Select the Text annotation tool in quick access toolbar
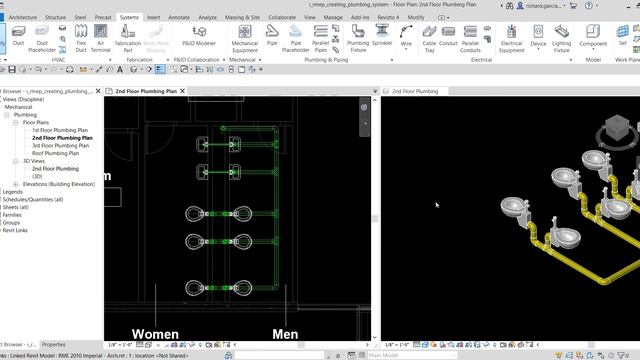The height and width of the screenshot is (360, 640). coord(120,69)
